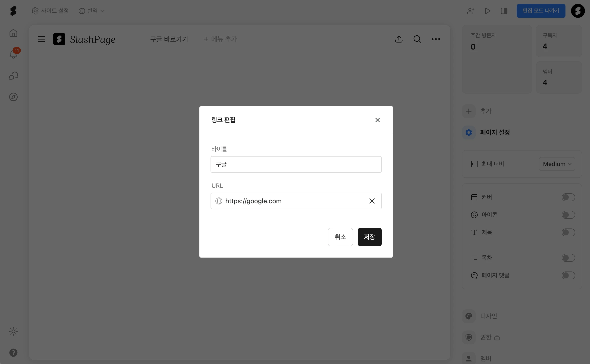The image size is (590, 364).
Task: Enable the 커버 cover toggle
Action: (568, 197)
